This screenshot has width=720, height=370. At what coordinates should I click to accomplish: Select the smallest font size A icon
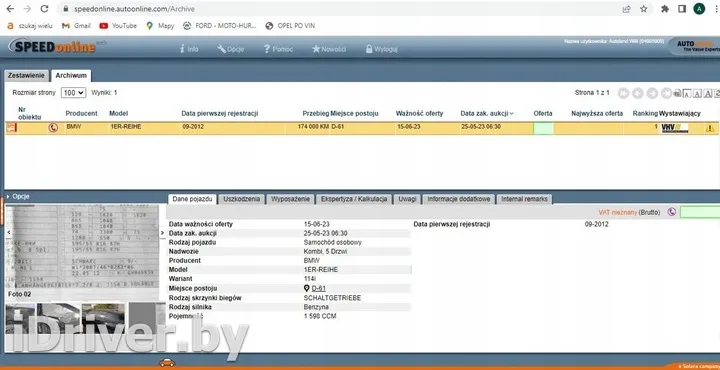(x=687, y=94)
